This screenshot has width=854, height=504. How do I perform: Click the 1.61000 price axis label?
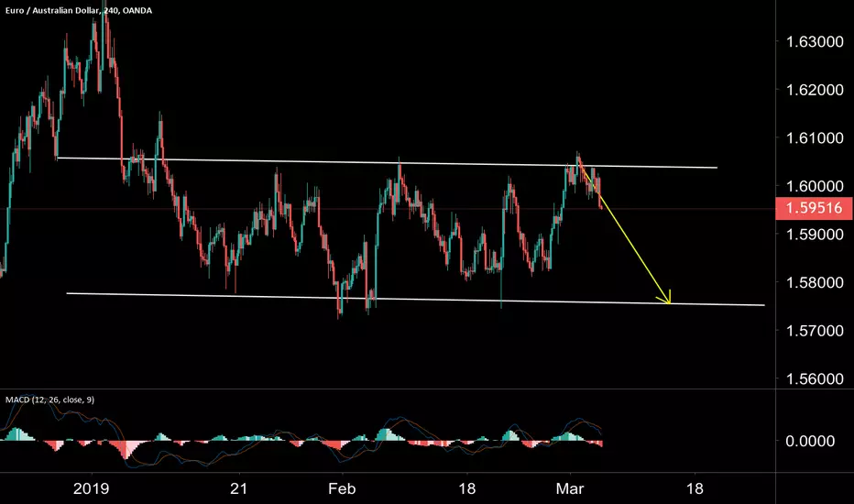click(815, 138)
